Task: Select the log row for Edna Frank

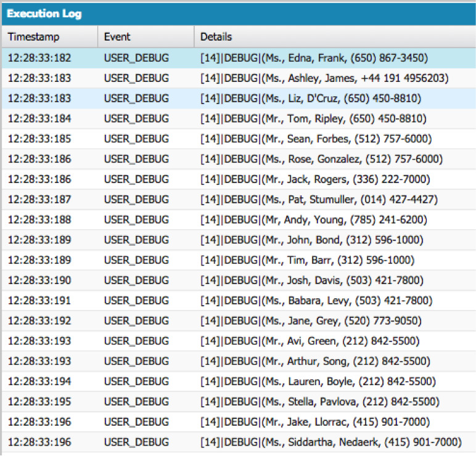Action: [x=239, y=58]
